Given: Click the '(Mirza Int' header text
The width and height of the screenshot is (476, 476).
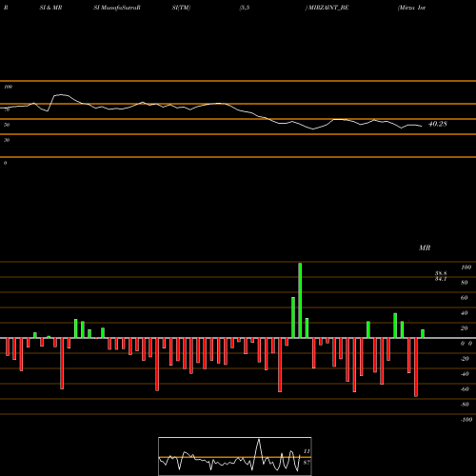Looking at the screenshot, I should click(x=411, y=8).
